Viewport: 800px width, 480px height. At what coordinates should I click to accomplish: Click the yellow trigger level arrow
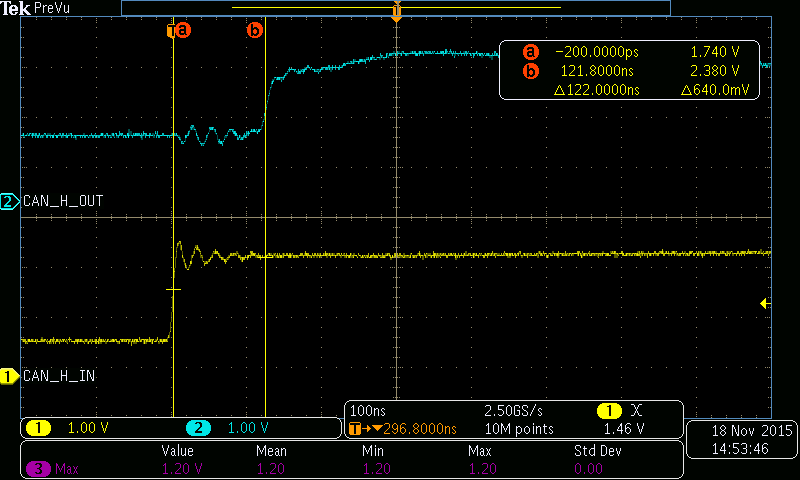(x=765, y=304)
